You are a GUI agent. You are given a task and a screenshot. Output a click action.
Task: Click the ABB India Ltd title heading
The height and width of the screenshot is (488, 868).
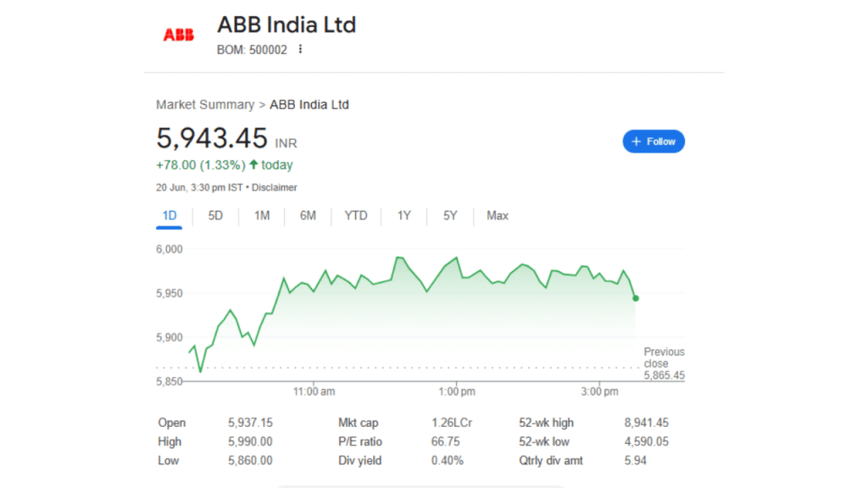point(287,25)
